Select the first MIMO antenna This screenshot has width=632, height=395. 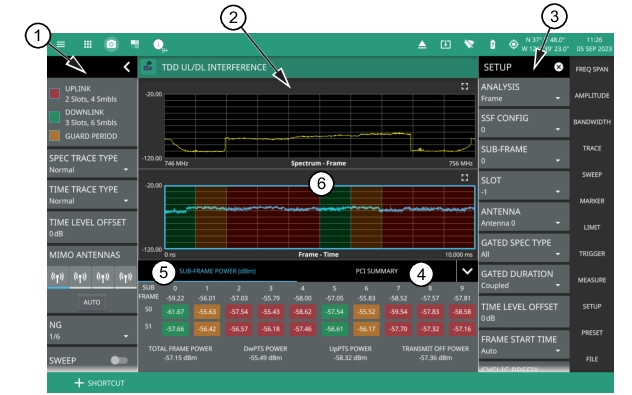pos(58,277)
